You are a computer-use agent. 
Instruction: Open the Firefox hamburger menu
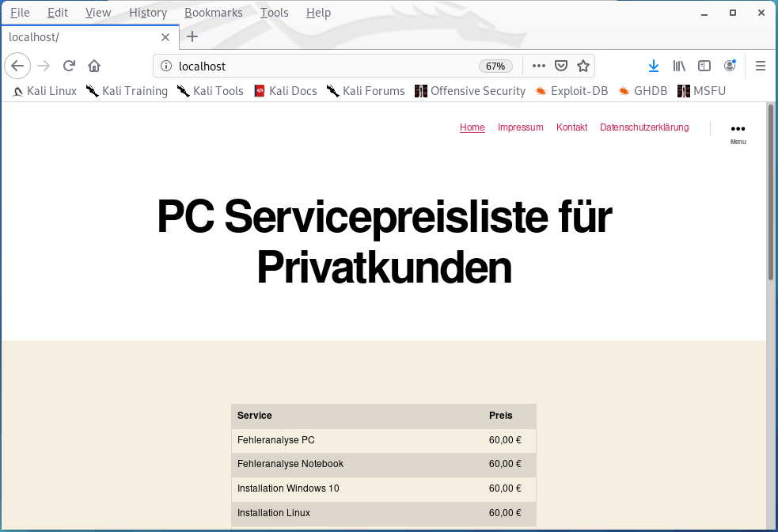760,66
